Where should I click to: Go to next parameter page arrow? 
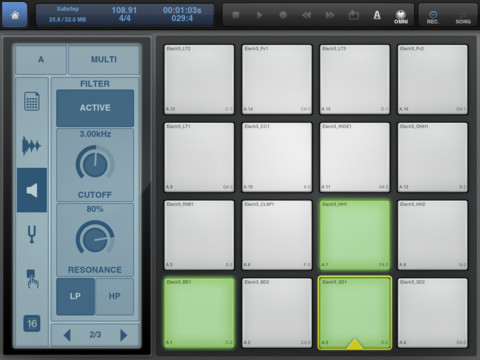pos(123,335)
